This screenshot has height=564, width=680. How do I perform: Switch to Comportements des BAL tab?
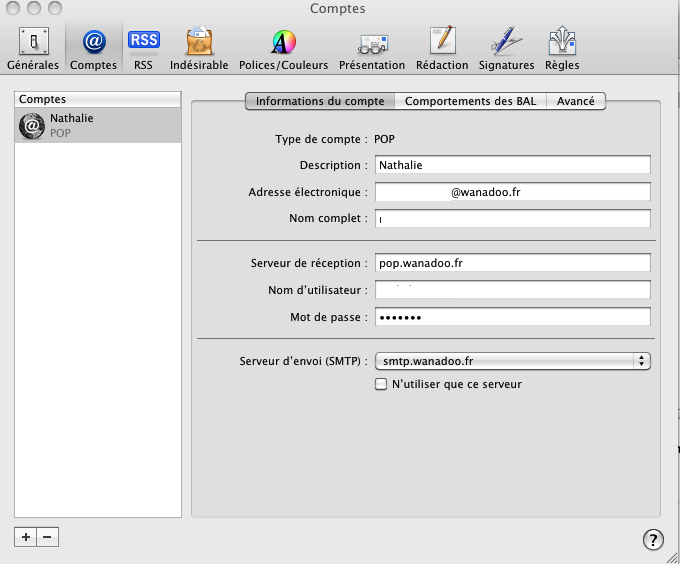[x=471, y=101]
